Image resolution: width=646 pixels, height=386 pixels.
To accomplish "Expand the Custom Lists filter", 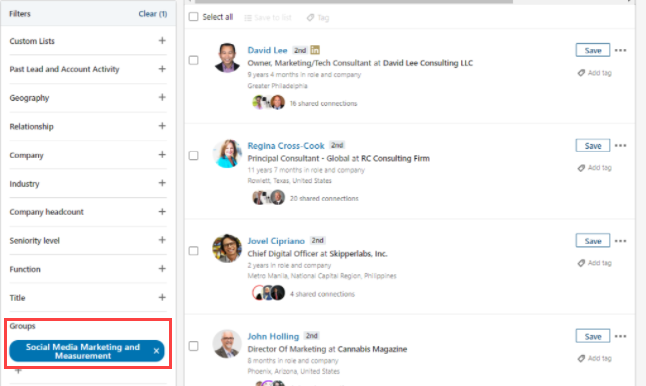I will (162, 40).
